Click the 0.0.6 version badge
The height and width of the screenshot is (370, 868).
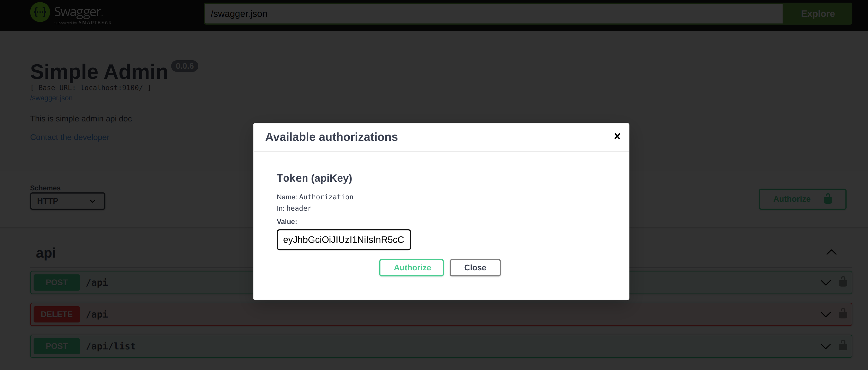click(x=185, y=66)
